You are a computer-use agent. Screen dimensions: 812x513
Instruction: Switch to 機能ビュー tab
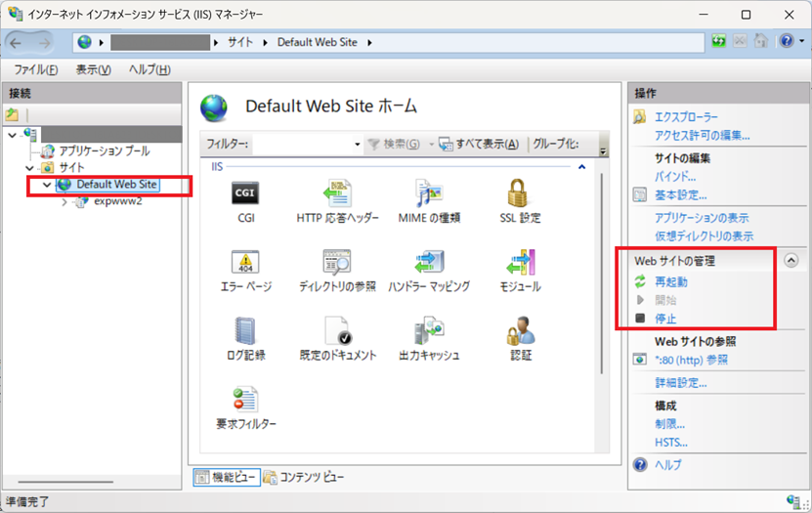tap(227, 477)
